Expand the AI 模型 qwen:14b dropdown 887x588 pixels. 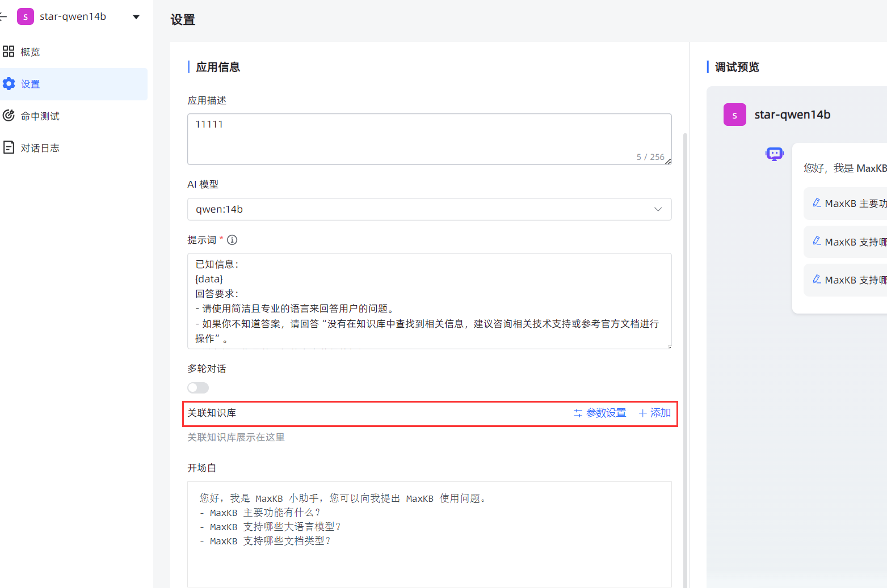coord(430,209)
